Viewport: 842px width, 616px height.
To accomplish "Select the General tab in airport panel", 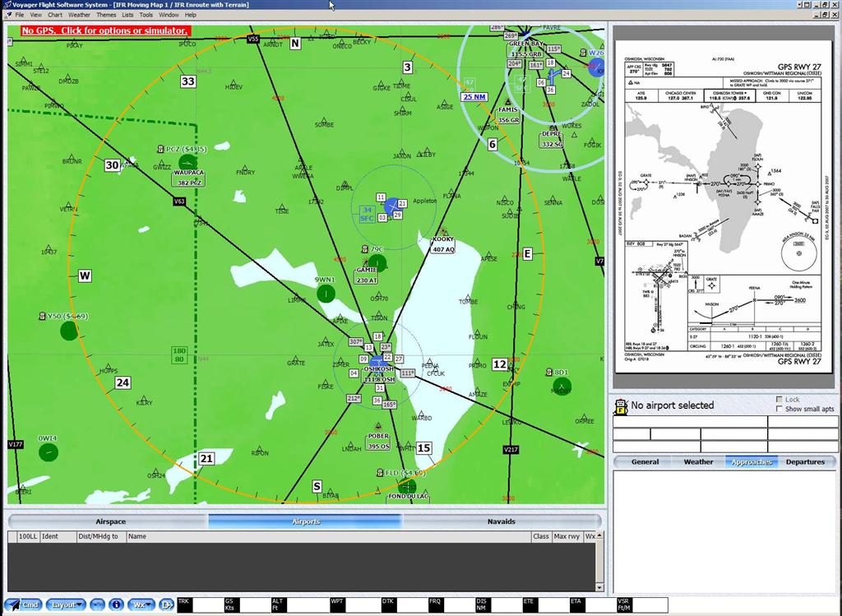I will tap(645, 462).
